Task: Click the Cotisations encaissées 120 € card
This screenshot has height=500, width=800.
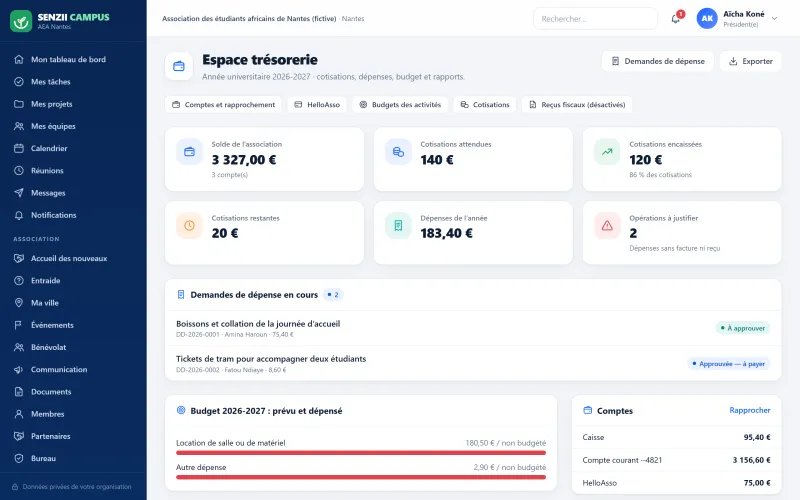Action: coord(682,159)
